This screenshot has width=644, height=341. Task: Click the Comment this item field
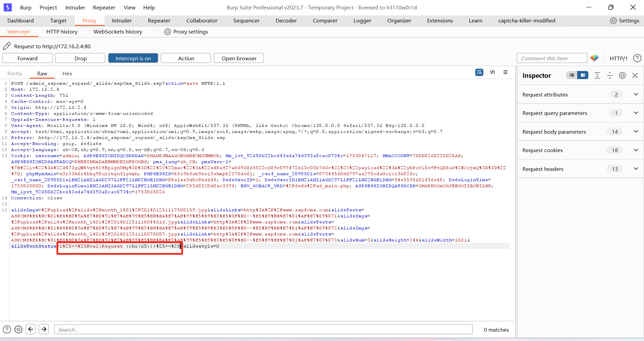tap(552, 58)
